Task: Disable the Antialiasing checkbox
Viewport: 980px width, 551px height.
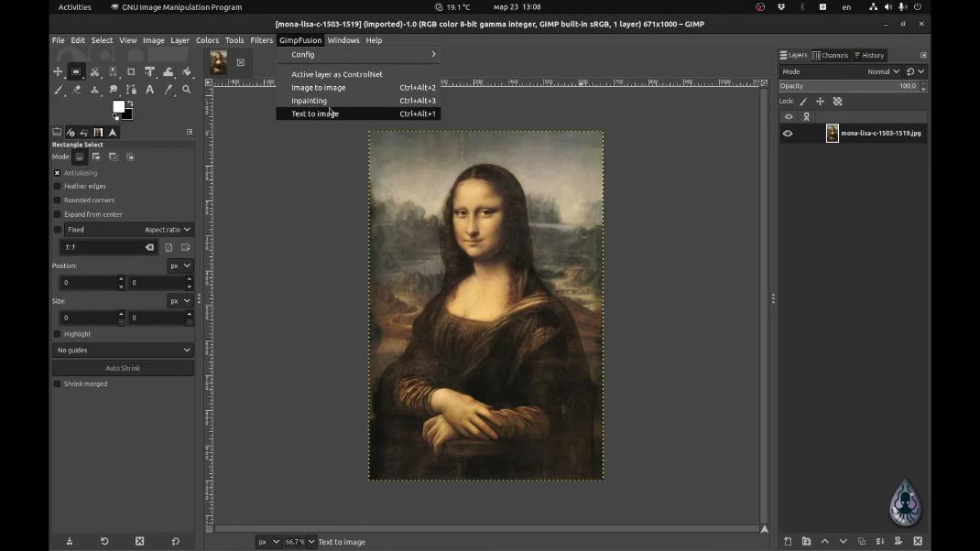Action: [x=57, y=173]
